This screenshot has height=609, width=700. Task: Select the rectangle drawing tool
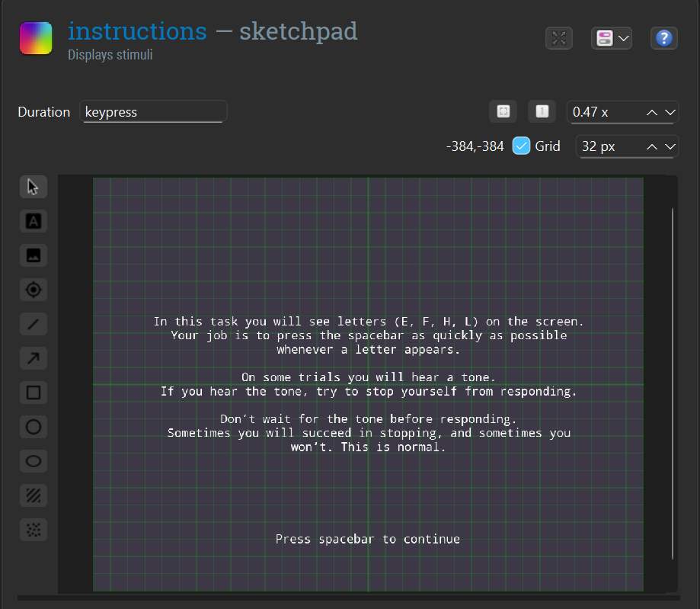point(34,393)
